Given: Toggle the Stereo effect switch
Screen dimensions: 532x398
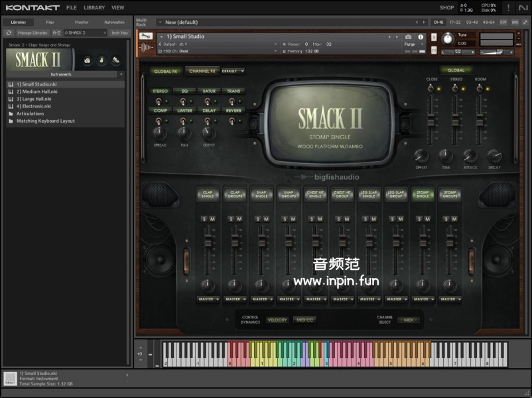Looking at the screenshot, I should pos(160,101).
